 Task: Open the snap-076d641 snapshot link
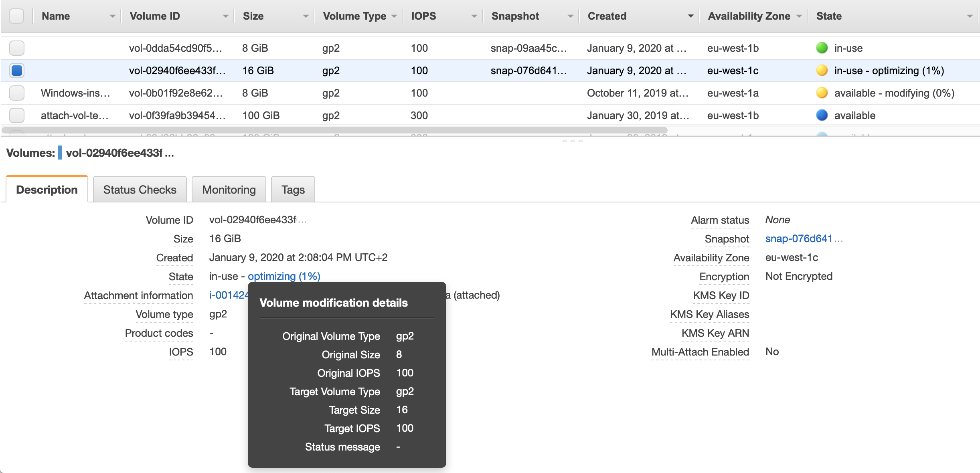(799, 239)
